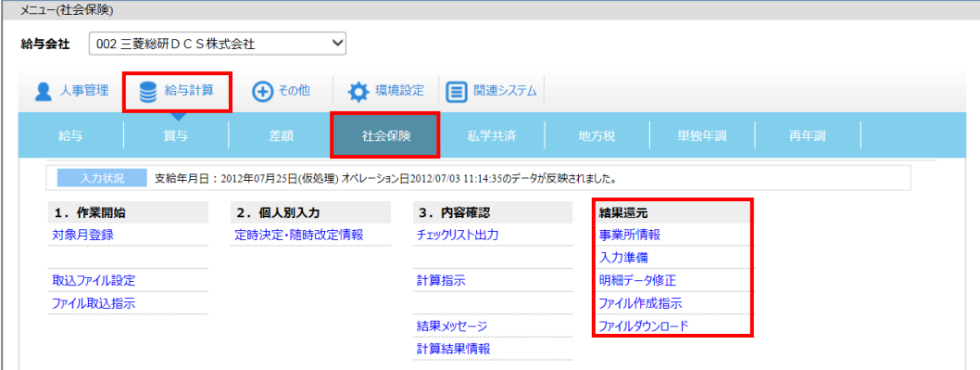Open the 環境設定 menu label
The image size is (980, 370).
pyautogui.click(x=398, y=92)
